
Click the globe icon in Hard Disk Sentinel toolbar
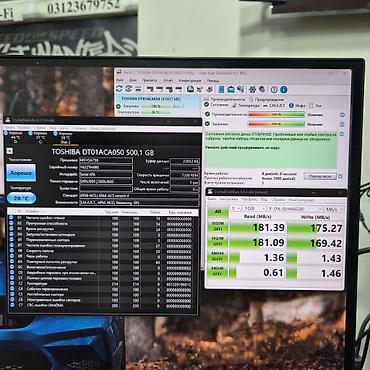coord(262,89)
